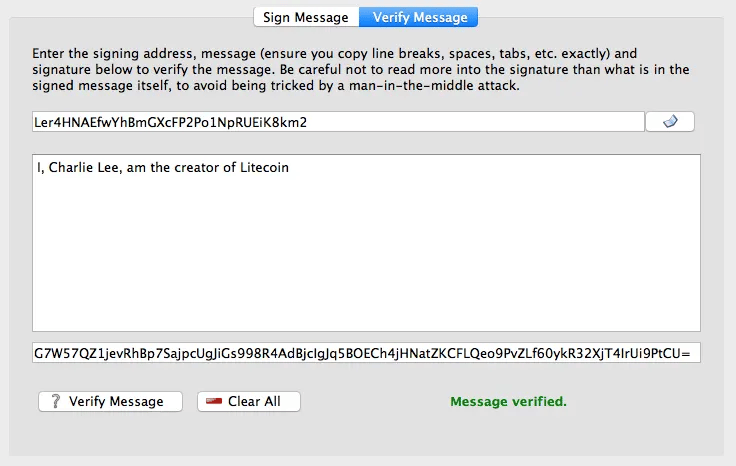Switch to the Sign Message tab
The width and height of the screenshot is (736, 466).
point(306,17)
